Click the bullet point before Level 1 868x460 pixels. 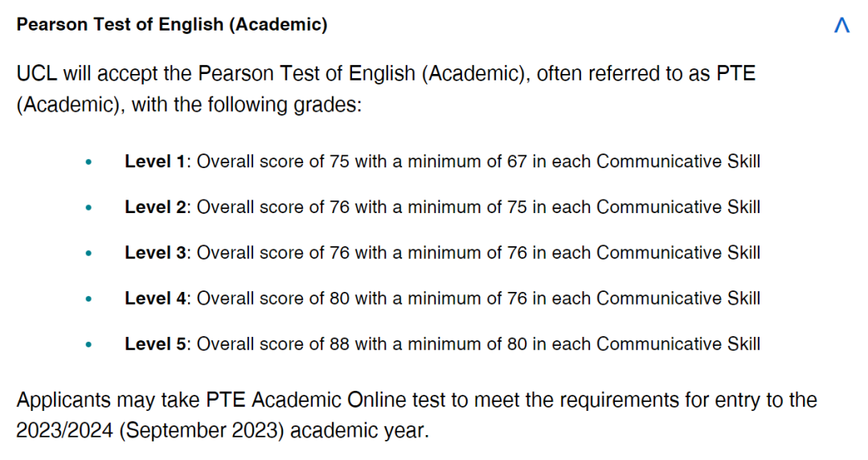coord(88,162)
